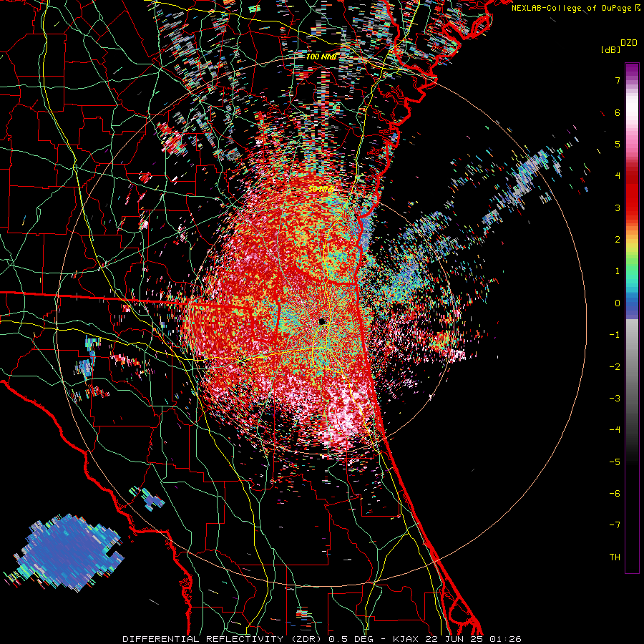Click the NEXLAB-College of DuPage label
The height and width of the screenshot is (644, 644).
[x=572, y=8]
